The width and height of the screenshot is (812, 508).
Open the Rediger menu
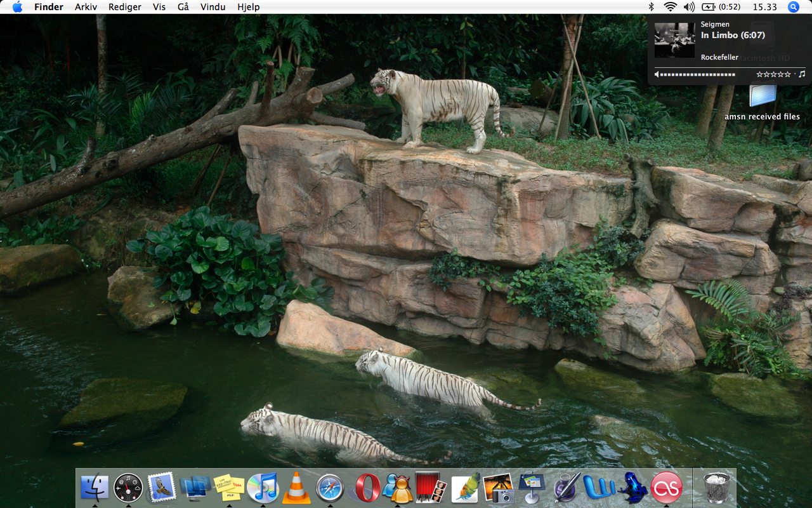125,7
